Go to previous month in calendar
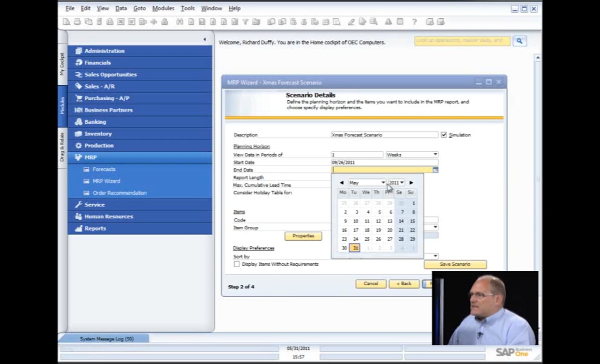Image resolution: width=600 pixels, height=364 pixels. 342,183
